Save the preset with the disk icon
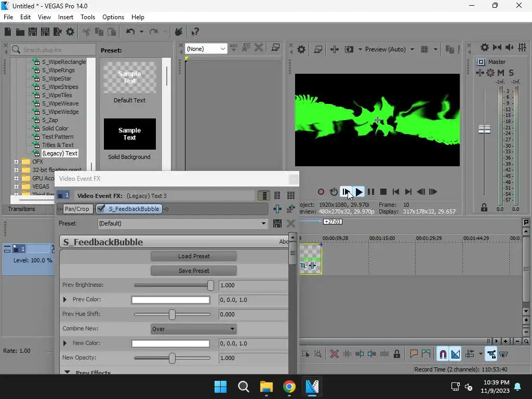532x399 pixels. [x=277, y=223]
